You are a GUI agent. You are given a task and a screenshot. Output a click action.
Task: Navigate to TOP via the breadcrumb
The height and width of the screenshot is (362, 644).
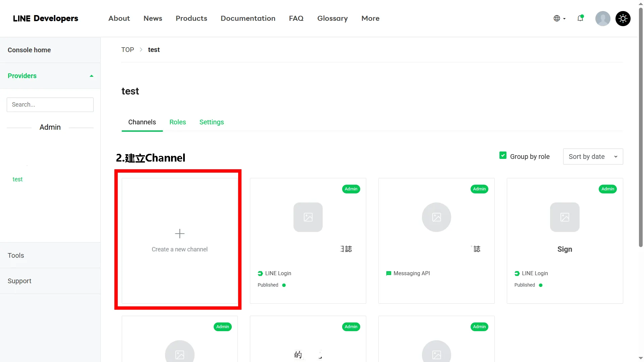[127, 49]
